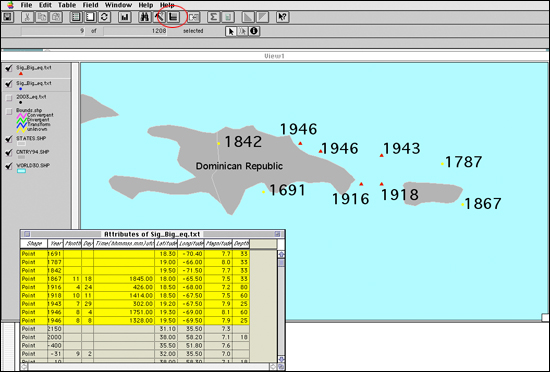Click the Create Chart bar-graph icon

click(x=125, y=17)
